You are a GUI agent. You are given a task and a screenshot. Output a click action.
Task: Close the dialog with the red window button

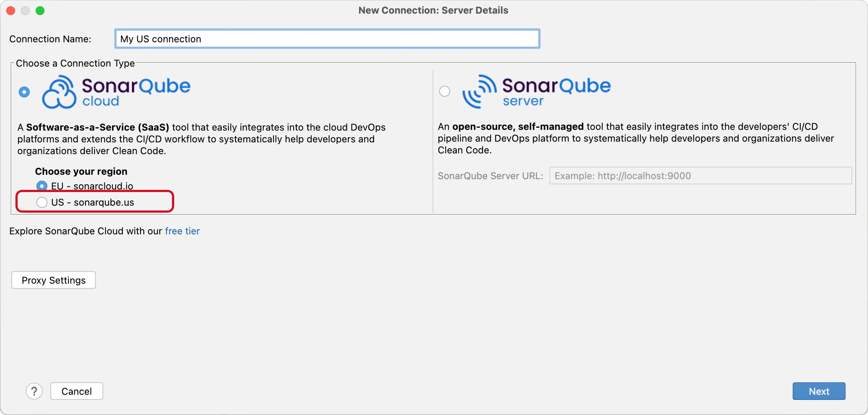tap(11, 11)
